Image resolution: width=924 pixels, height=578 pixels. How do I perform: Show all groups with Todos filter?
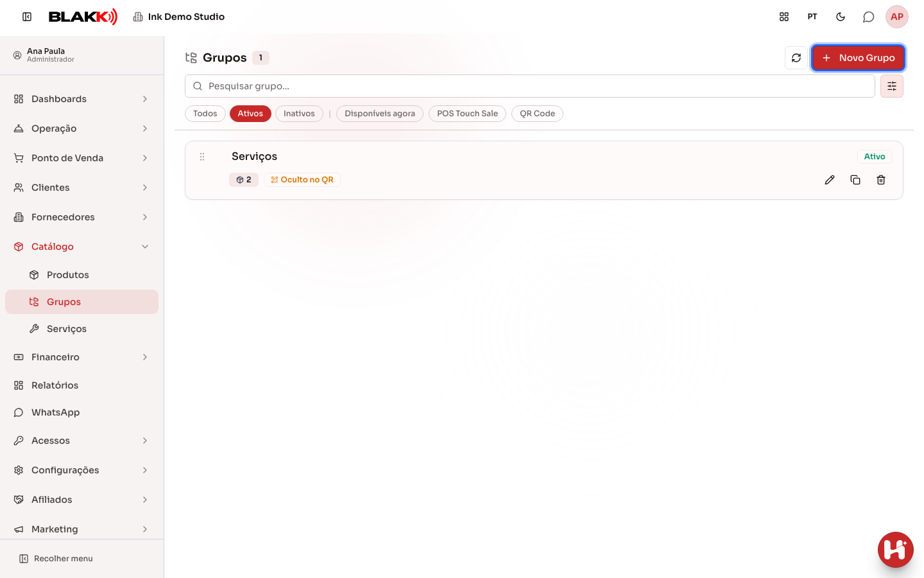(x=205, y=114)
